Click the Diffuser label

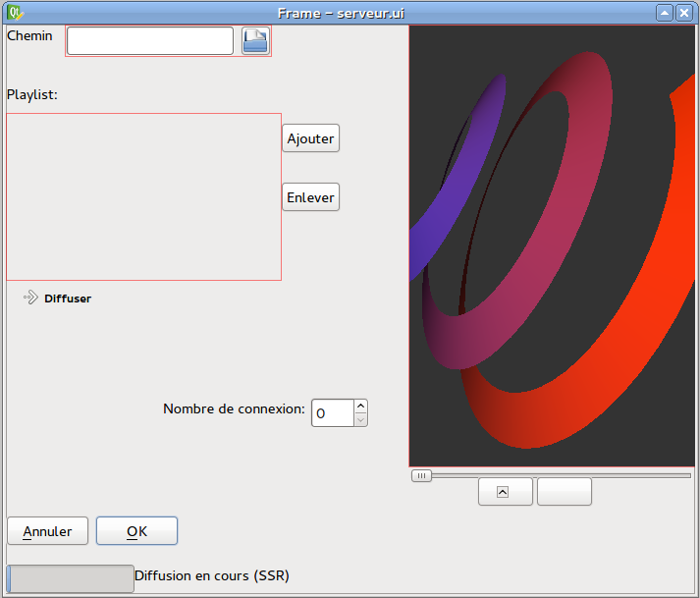tap(68, 299)
